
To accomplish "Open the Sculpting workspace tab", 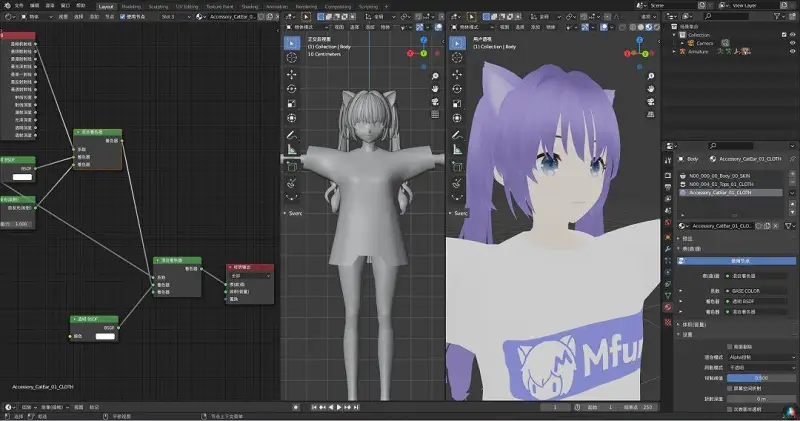I will (x=158, y=7).
